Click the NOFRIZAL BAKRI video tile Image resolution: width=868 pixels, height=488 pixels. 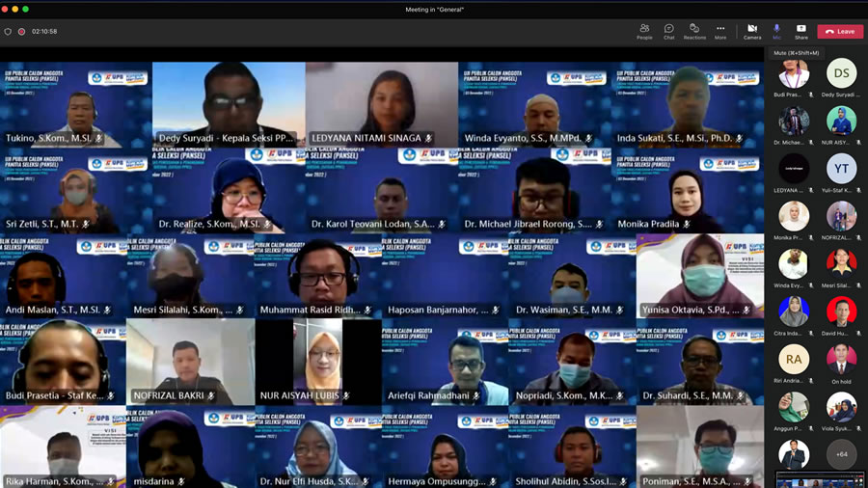click(190, 362)
